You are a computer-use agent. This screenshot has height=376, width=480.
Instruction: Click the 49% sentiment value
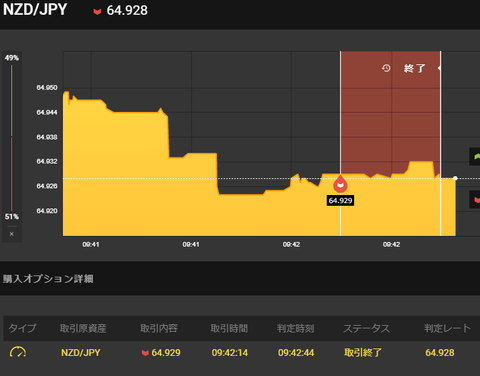12,58
